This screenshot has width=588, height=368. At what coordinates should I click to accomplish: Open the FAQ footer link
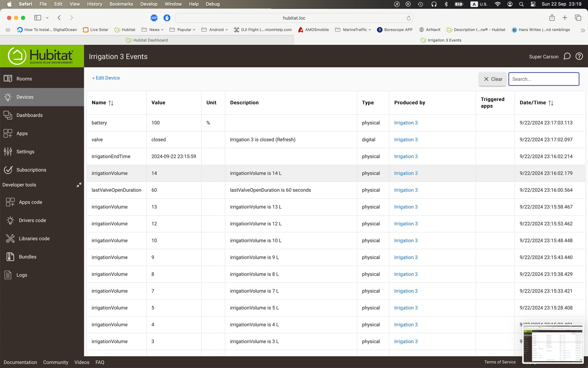[100, 362]
